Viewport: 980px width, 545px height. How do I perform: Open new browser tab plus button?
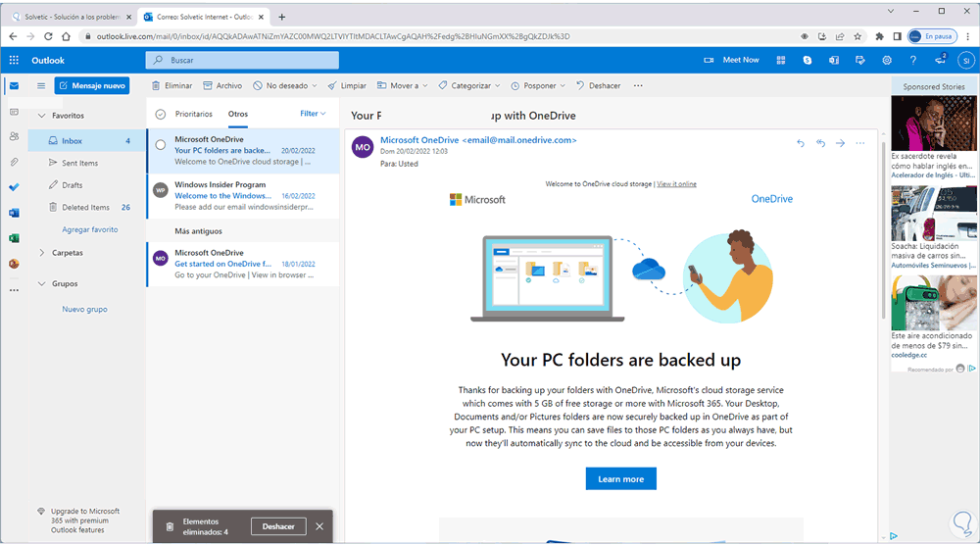pos(282,17)
